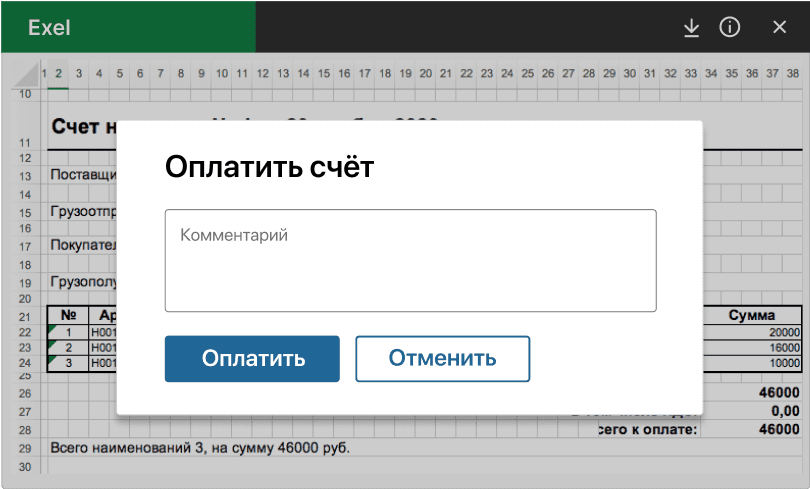Screen dimensions: 810x489
Task: Click the Отменить button
Action: coord(443,359)
